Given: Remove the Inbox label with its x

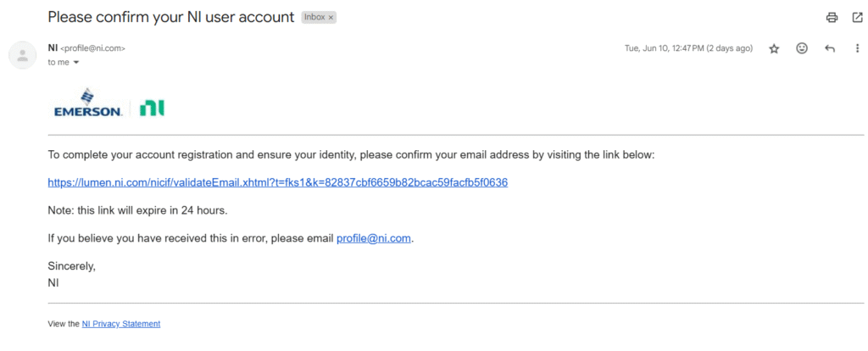Looking at the screenshot, I should coord(331,18).
